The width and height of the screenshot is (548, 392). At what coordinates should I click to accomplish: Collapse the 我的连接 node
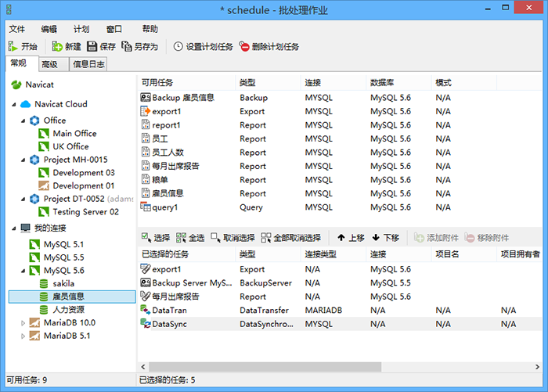click(14, 228)
